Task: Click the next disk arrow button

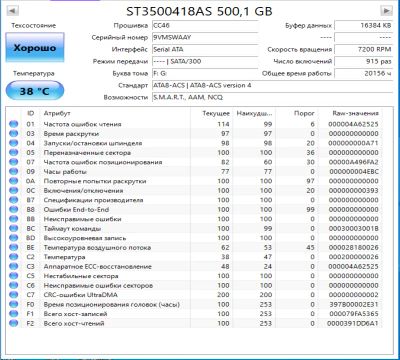Action: (x=386, y=11)
